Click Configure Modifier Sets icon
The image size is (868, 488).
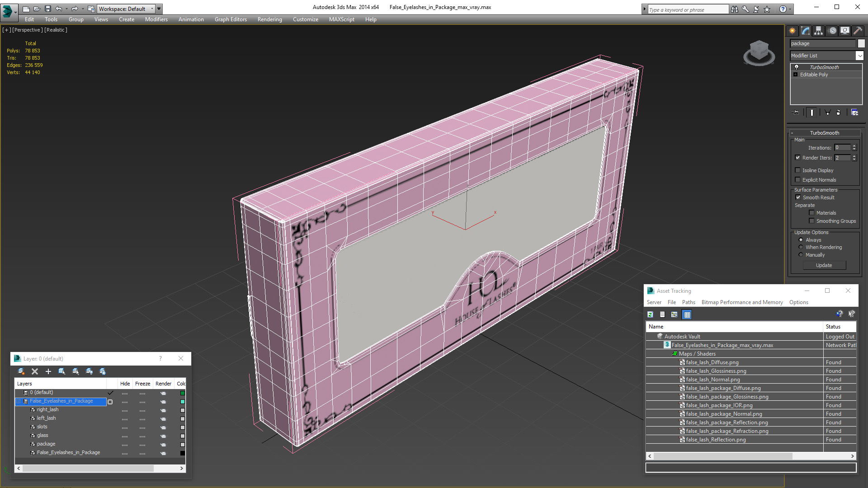point(854,113)
